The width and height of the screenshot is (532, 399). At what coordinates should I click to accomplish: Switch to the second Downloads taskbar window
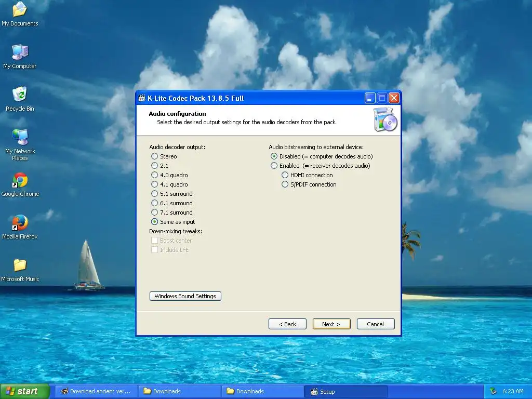point(263,392)
